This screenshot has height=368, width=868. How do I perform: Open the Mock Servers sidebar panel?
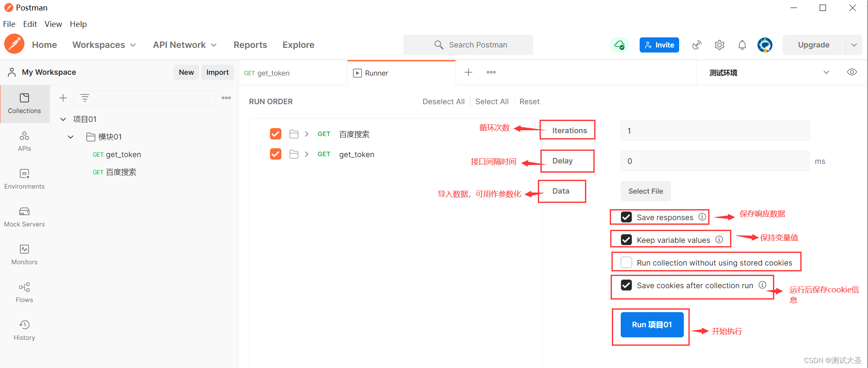(x=24, y=217)
